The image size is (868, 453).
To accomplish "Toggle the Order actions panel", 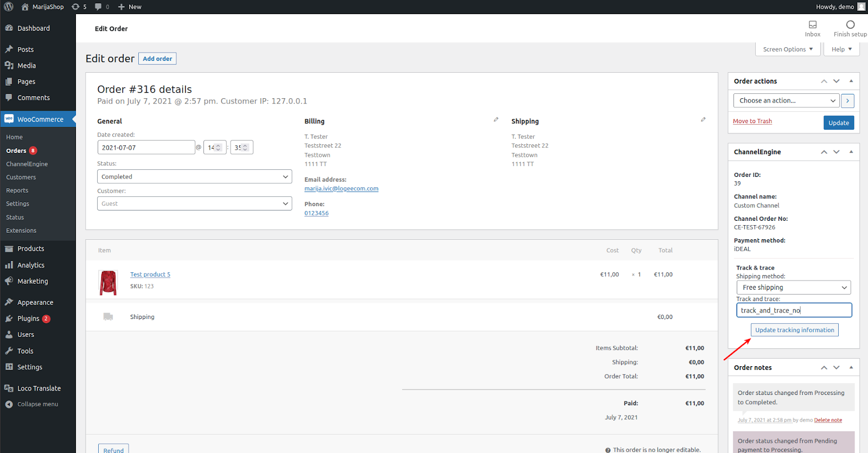I will (851, 81).
